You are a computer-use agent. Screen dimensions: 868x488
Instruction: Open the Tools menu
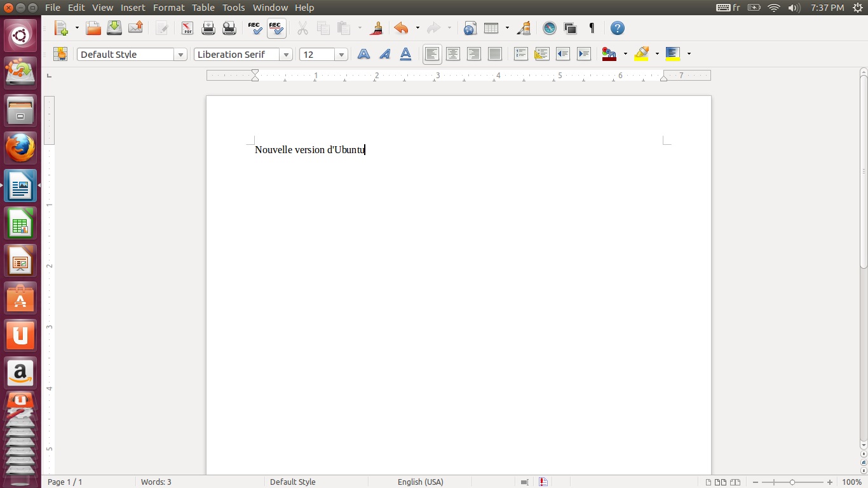click(234, 8)
